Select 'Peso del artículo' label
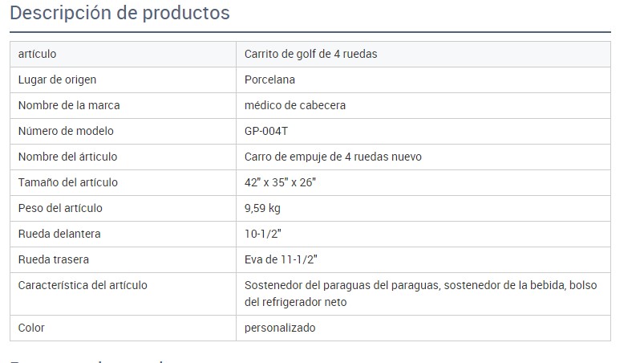 click(x=60, y=208)
